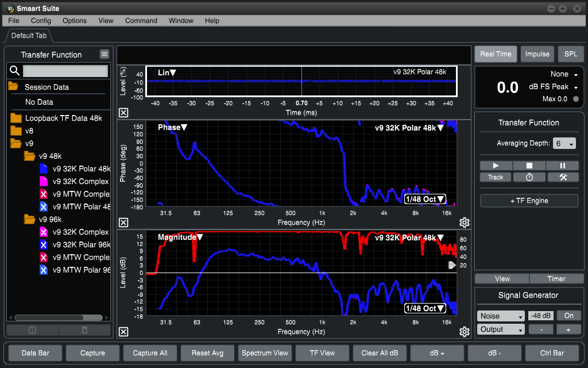Show hidden v9 MTW Polar 48k trace
Viewport: 588px width, 368px height.
coord(44,206)
